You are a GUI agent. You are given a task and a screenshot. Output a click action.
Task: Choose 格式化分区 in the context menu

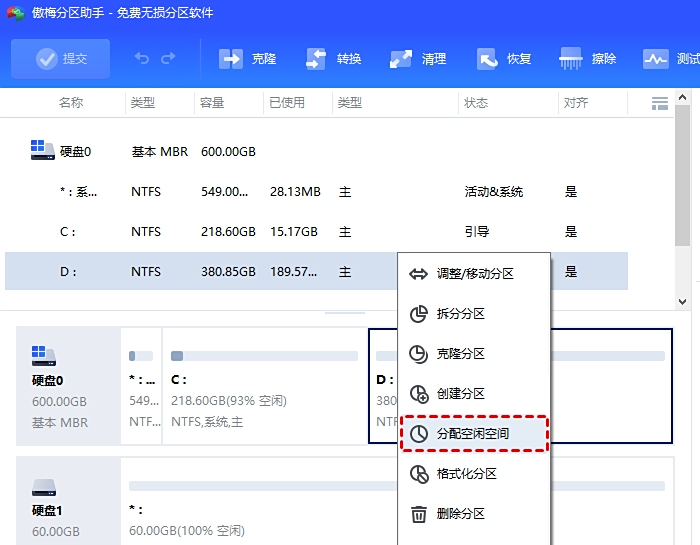(466, 474)
